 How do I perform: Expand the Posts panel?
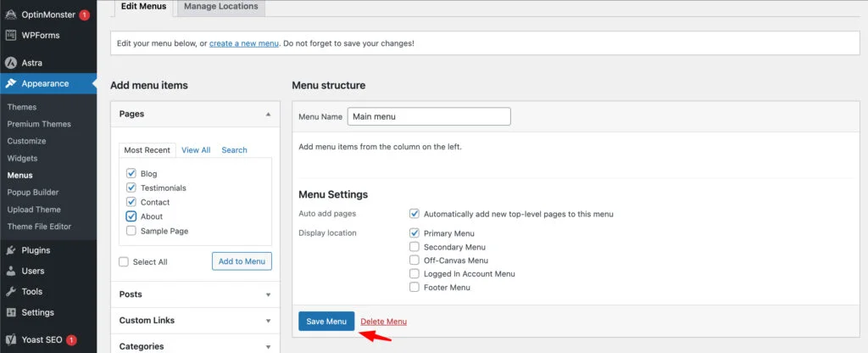(196, 294)
